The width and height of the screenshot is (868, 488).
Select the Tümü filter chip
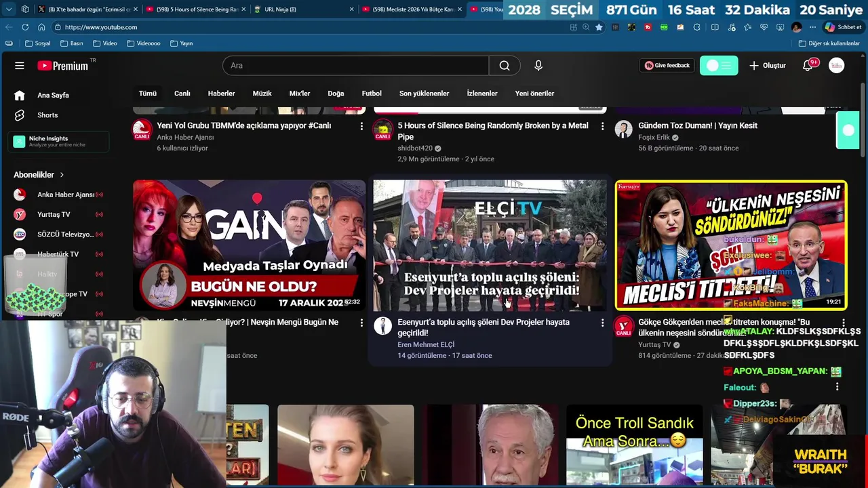[x=147, y=94]
